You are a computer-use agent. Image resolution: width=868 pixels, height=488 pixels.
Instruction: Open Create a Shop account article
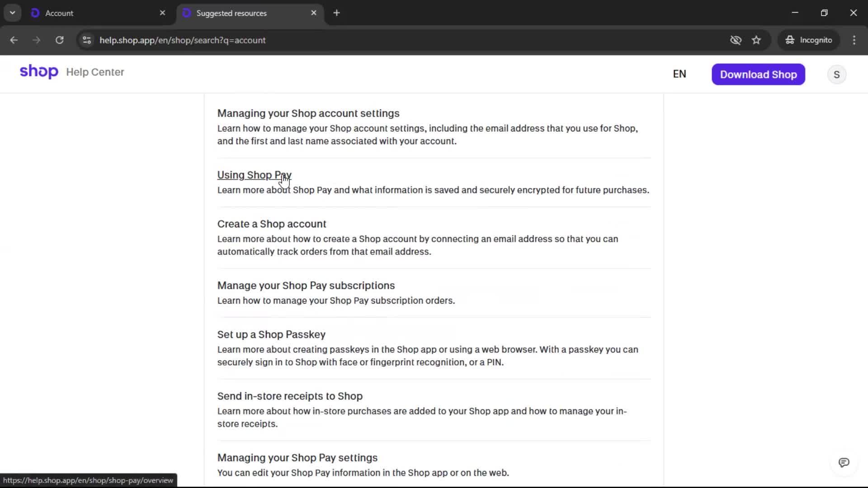tap(271, 224)
